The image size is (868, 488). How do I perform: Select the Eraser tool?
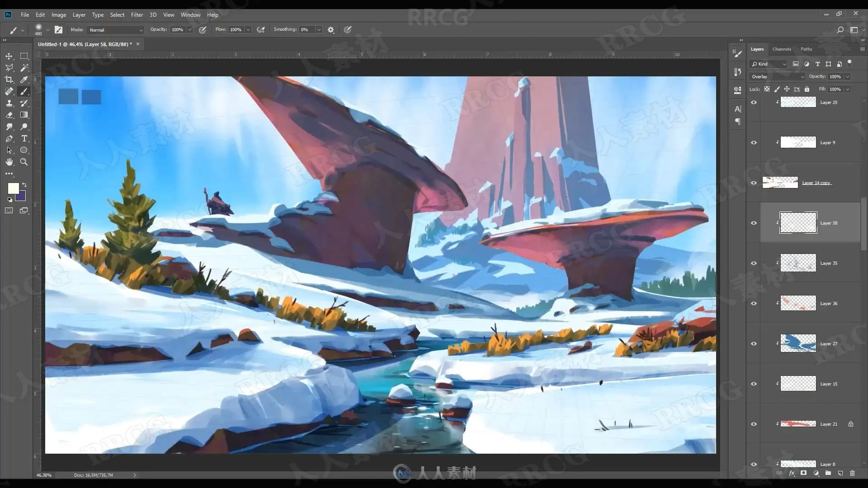click(x=9, y=115)
